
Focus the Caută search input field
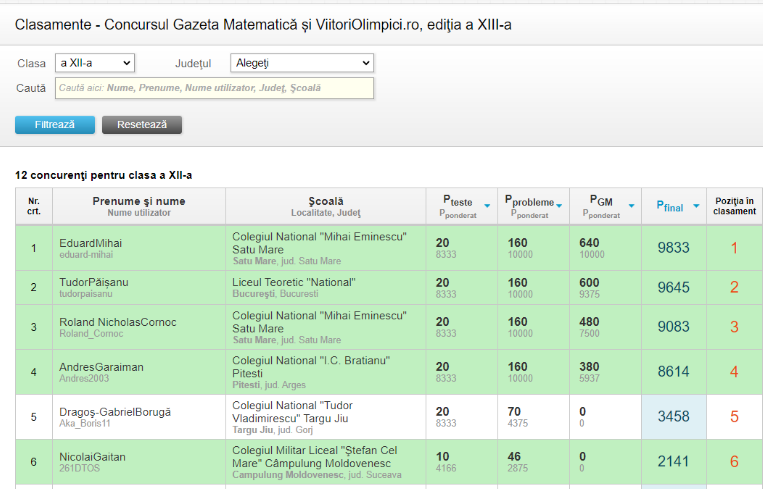point(214,88)
